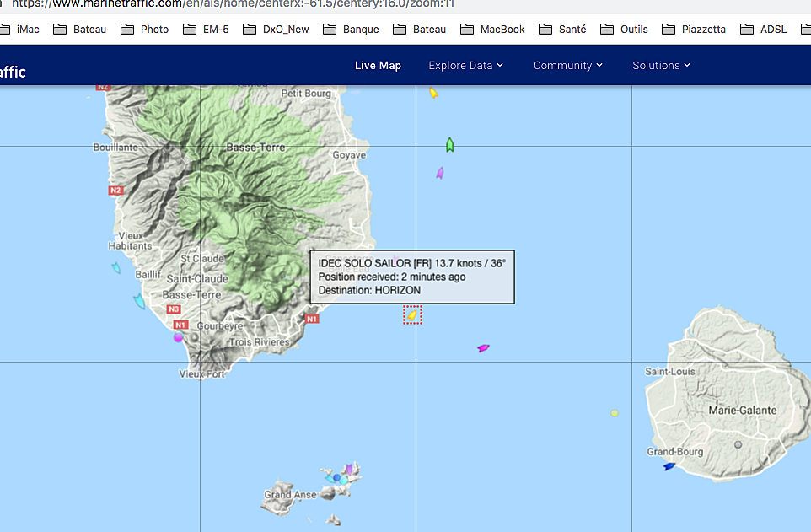Select the green vessel near Goyave
Viewport: 811px width, 532px height.
pos(449,145)
